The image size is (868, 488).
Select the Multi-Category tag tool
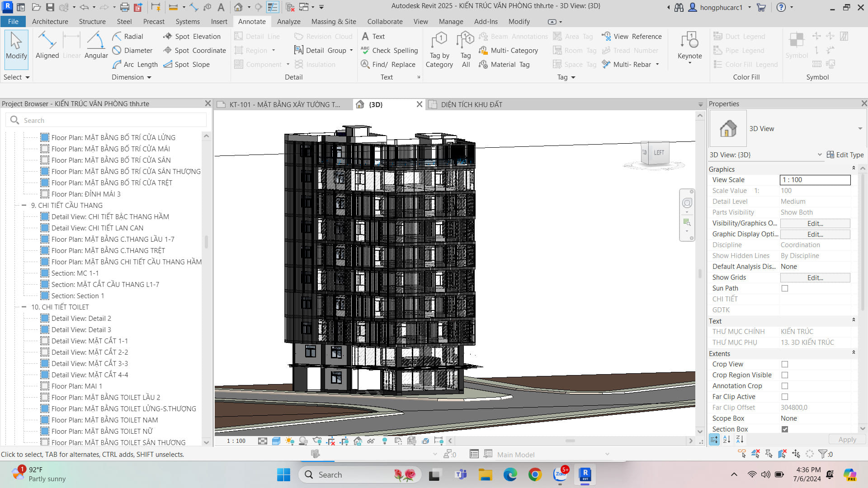509,50
